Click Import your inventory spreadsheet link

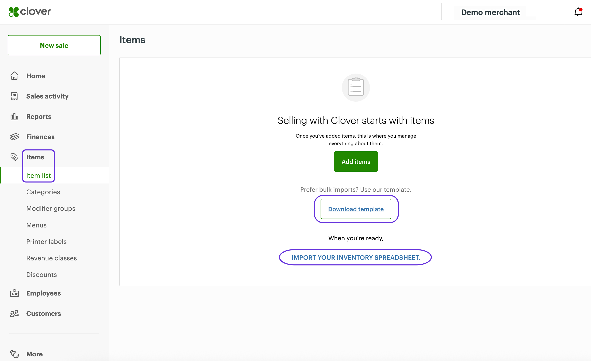point(356,258)
